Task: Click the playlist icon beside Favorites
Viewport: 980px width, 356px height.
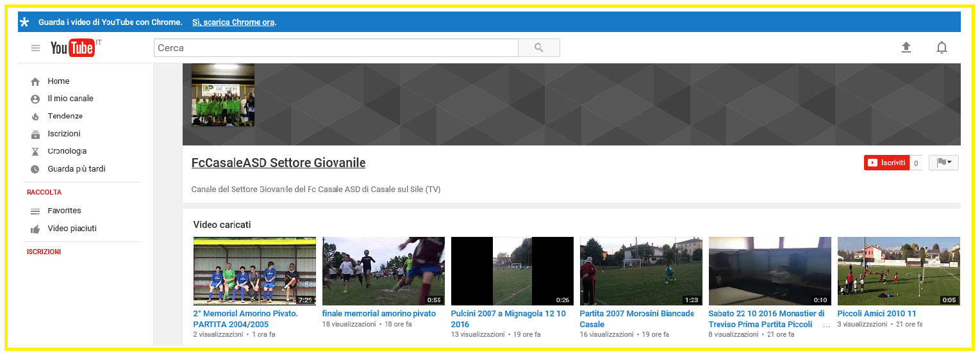Action: point(35,211)
